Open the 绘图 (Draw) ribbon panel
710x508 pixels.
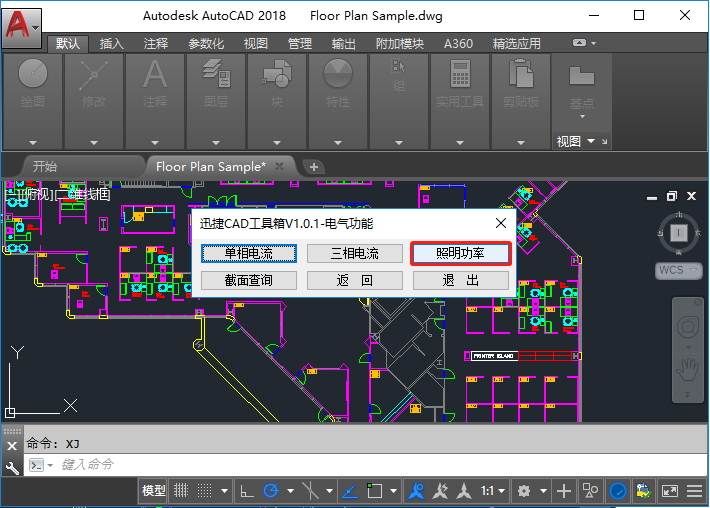click(x=33, y=101)
